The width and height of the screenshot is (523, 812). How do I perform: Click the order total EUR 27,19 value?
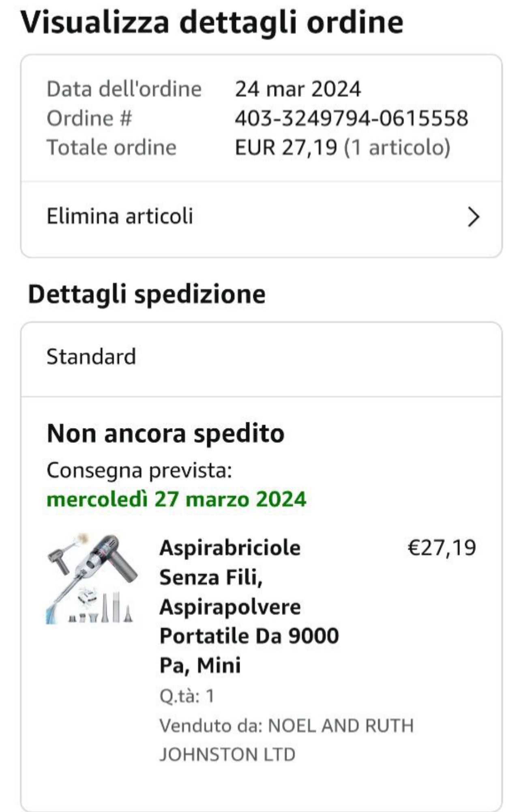tap(286, 147)
